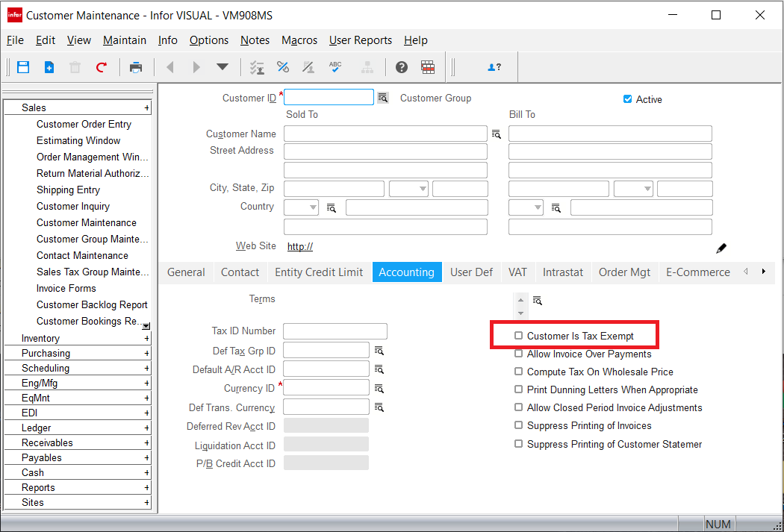Go to next record with right arrow
This screenshot has height=532, width=784.
[196, 67]
